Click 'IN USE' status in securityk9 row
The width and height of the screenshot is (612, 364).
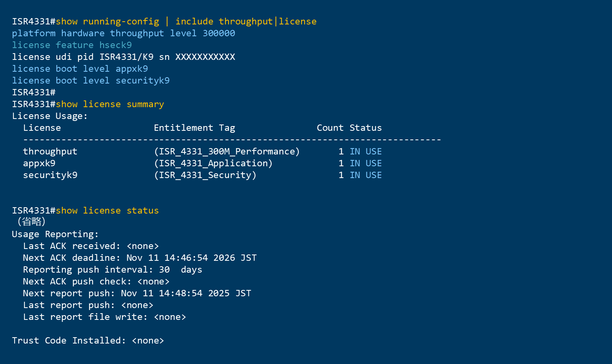point(365,175)
